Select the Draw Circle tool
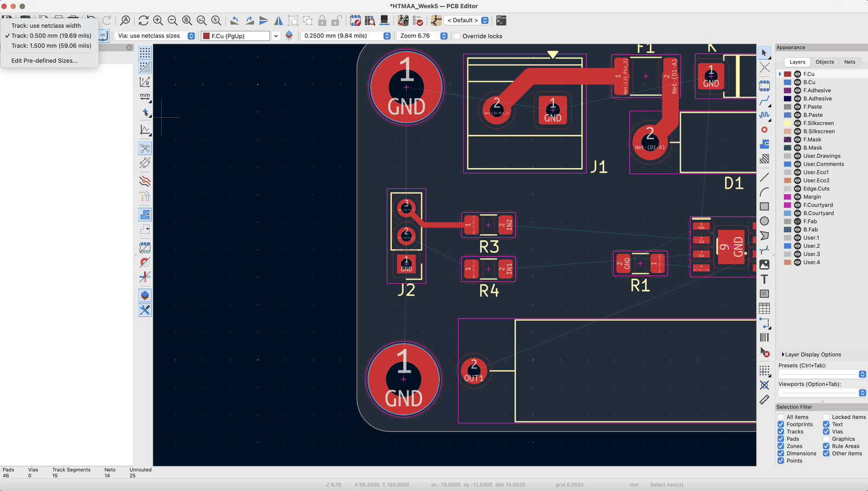This screenshot has width=868, height=491. (x=764, y=221)
